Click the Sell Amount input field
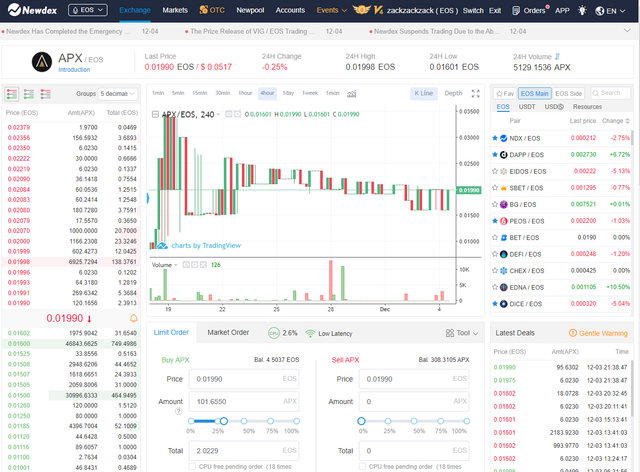This screenshot has width=640, height=472. (414, 401)
